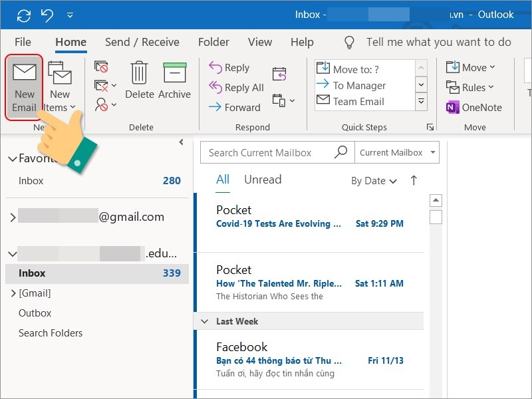Image resolution: width=532 pixels, height=399 pixels.
Task: Expand the Quick Steps gallery
Action: tap(421, 102)
